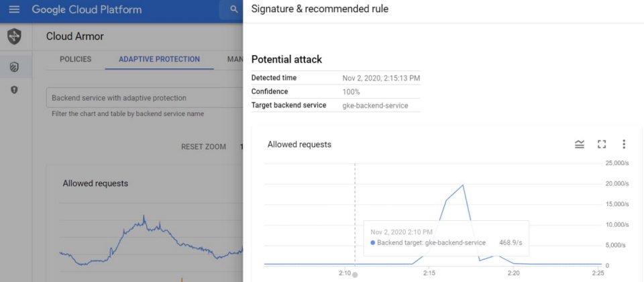
Task: Switch to the Adaptive Protection tab
Action: pyautogui.click(x=160, y=59)
